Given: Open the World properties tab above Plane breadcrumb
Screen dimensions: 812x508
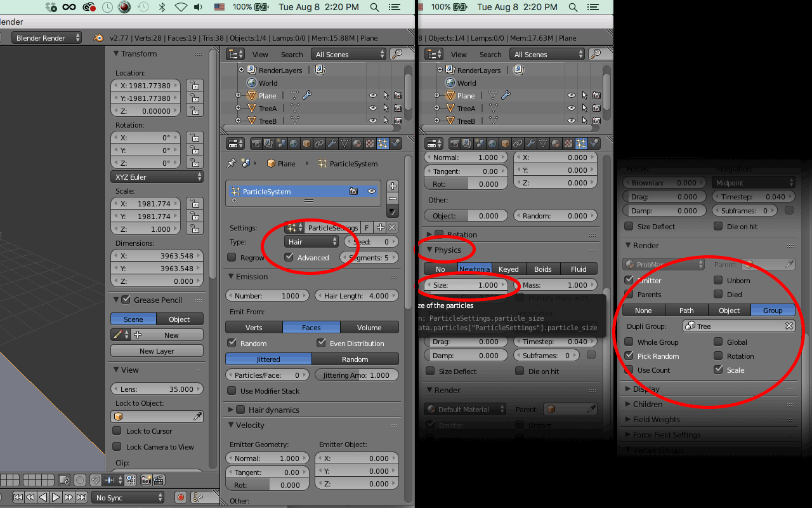Looking at the screenshot, I should point(294,144).
